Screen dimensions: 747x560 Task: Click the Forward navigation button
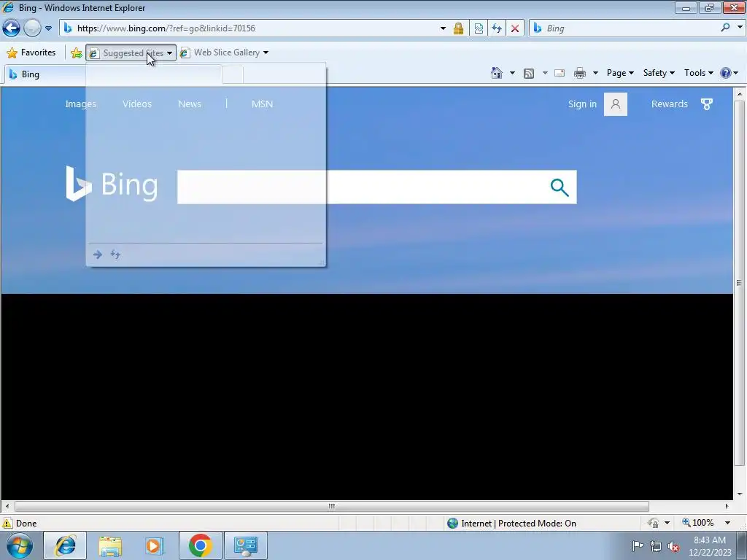(x=32, y=28)
